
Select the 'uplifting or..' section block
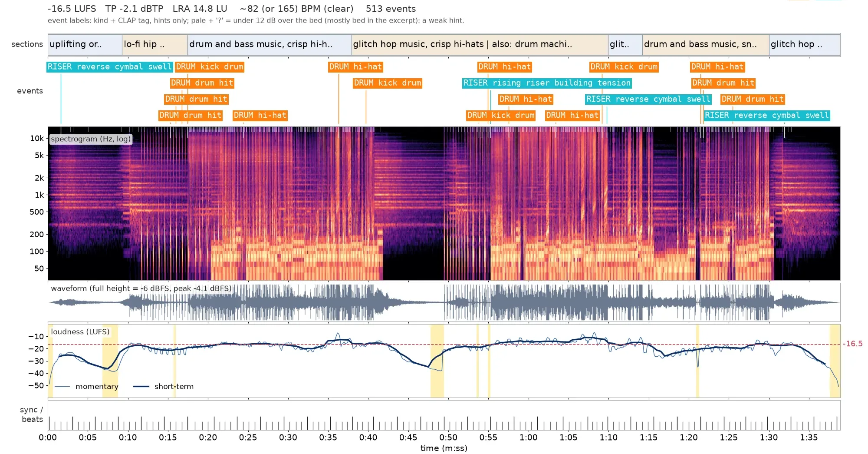[85, 45]
